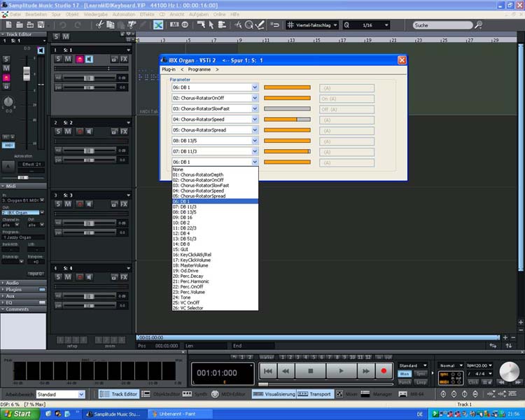Click the save floppy disk toolbar icon
The image size is (525, 420).
(x=41, y=24)
